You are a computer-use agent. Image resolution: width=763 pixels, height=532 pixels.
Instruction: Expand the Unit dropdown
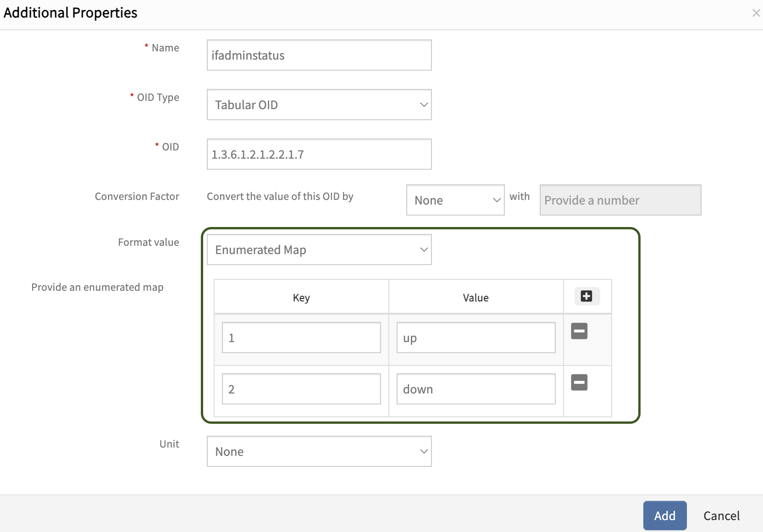click(x=319, y=452)
